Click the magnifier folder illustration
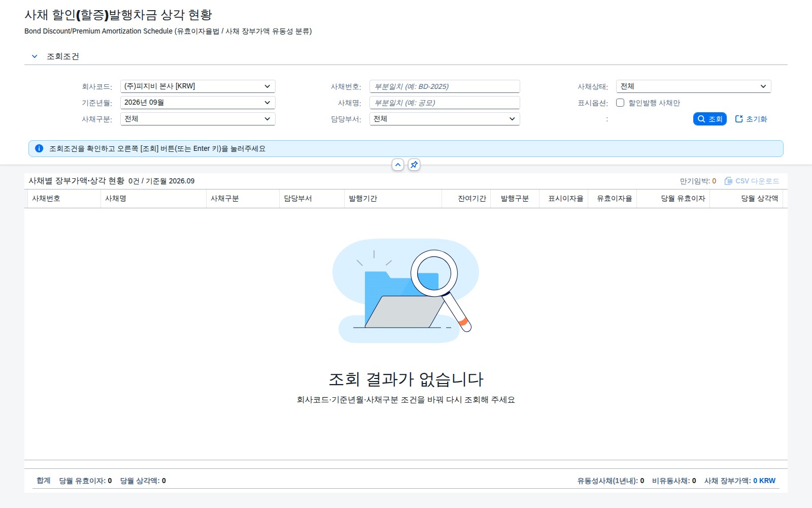The width and height of the screenshot is (812, 508). pos(406,291)
